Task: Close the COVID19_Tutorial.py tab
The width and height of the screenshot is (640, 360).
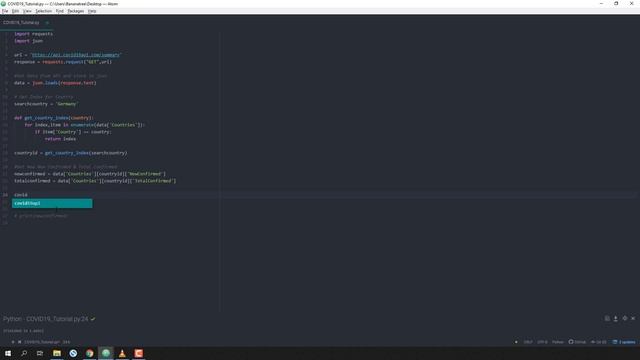Action: (47, 23)
